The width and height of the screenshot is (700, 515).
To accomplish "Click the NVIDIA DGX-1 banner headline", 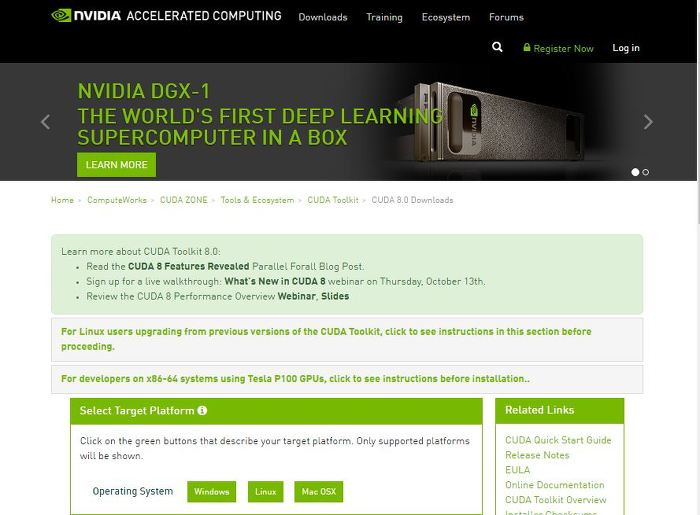I will click(x=144, y=91).
